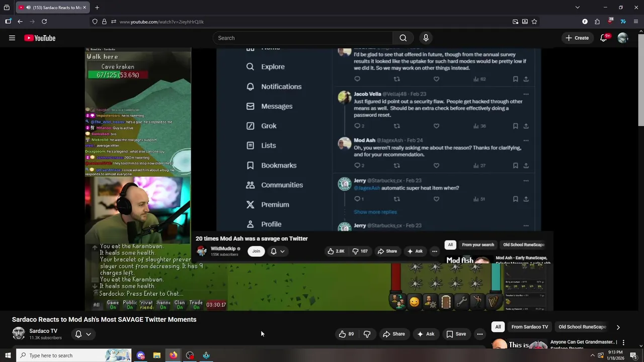Dislike this video
Screen dimensions: 644x362
[x=367, y=334]
